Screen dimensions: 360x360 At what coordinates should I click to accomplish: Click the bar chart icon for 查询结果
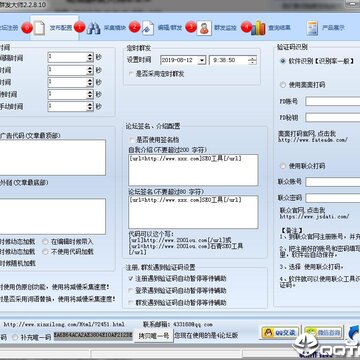(258, 28)
